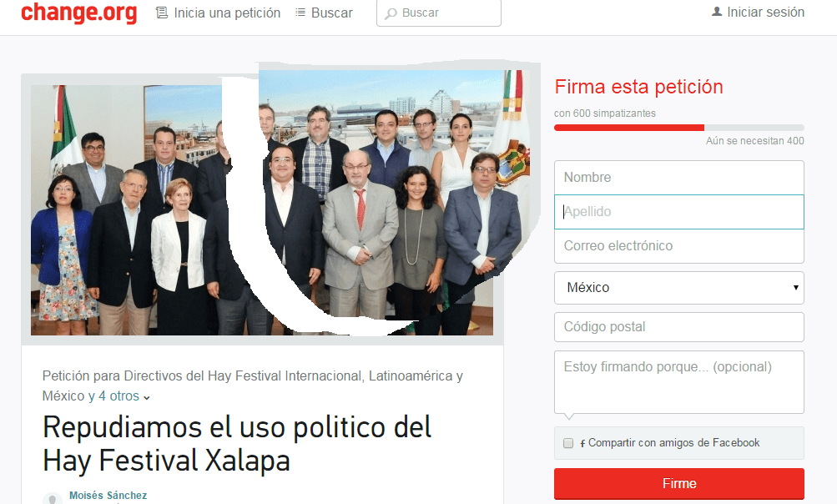
Task: Click the list icon next to Buscar
Action: pos(300,13)
